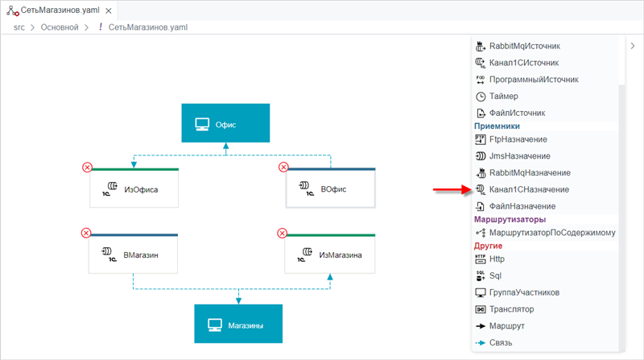The height and width of the screenshot is (360, 644).
Task: Choose the RabbitMqНазначение icon
Action: click(x=480, y=173)
